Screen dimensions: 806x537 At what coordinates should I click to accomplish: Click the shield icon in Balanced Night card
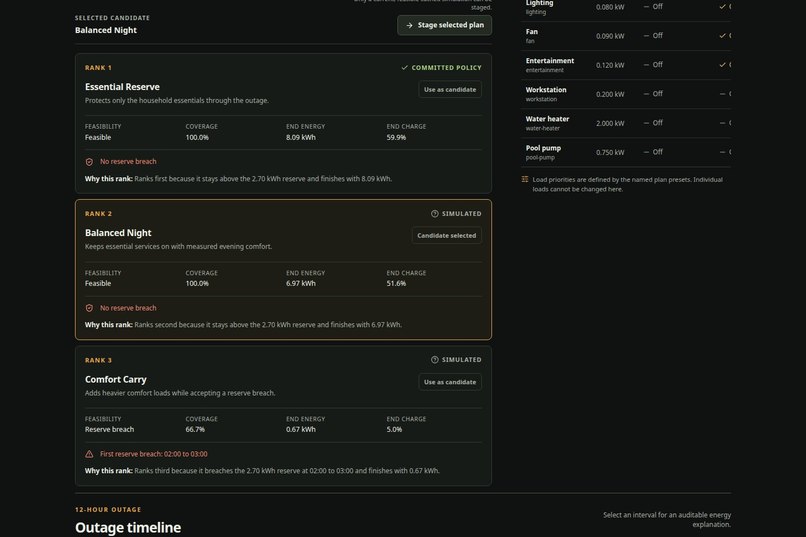[x=89, y=308]
